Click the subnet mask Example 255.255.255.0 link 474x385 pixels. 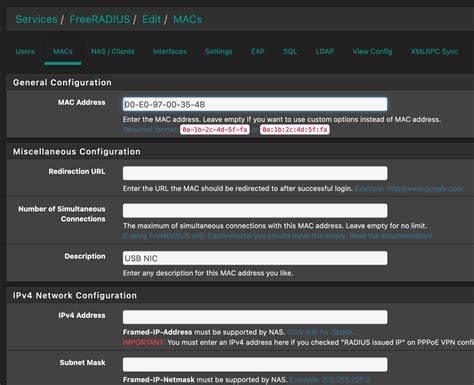pos(329,380)
